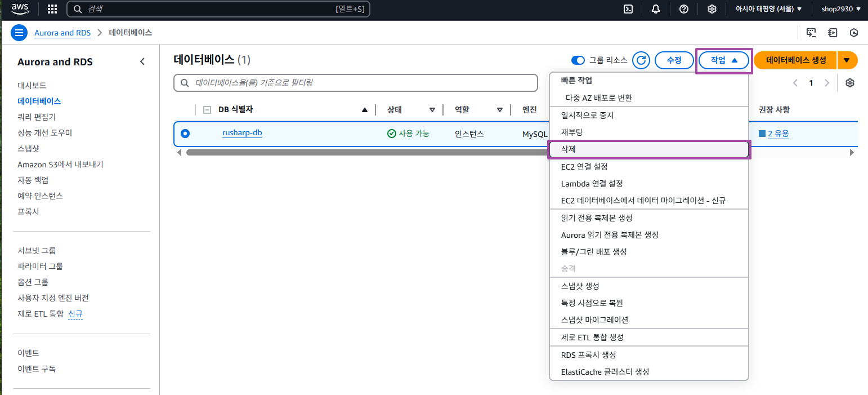Open the rusharp-db database link
Viewport: 868px width, 395px height.
[242, 133]
